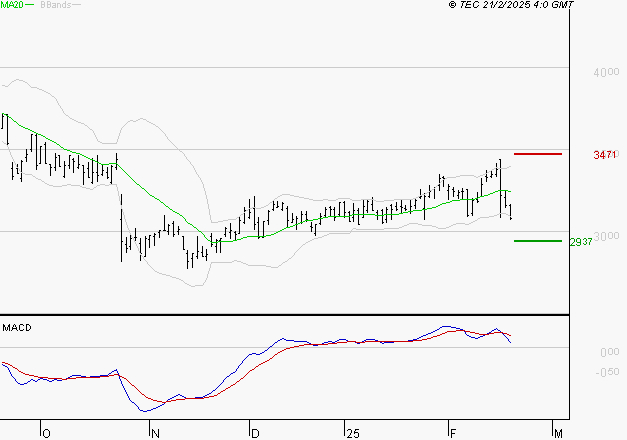The image size is (627, 440).
Task: Click the green 2937 support value
Action: 581,242
